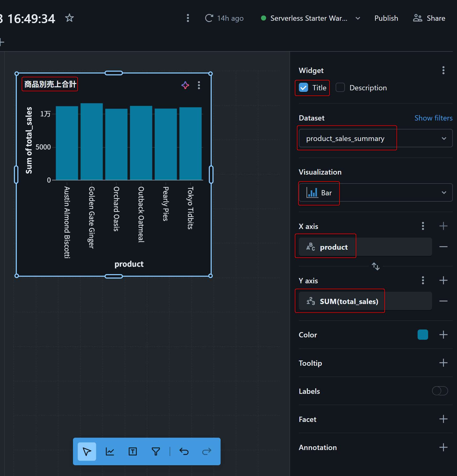Add a filter widget from toolbar
Screen dimensions: 457x476
click(x=156, y=451)
